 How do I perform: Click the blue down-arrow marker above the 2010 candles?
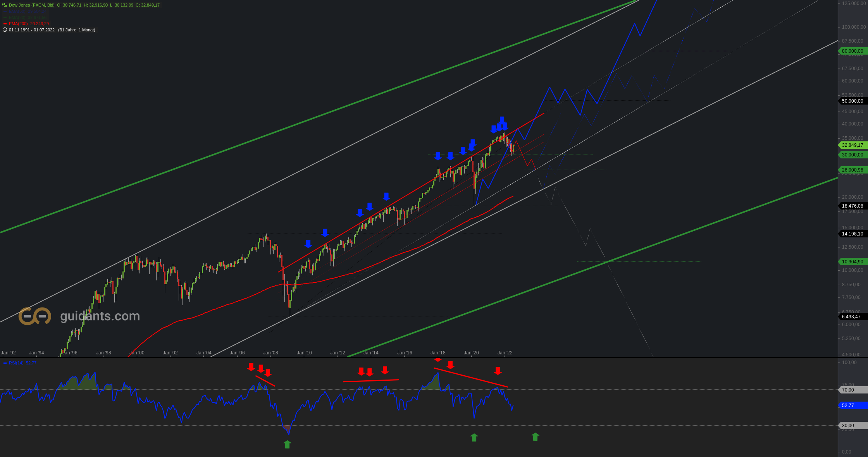pos(308,244)
